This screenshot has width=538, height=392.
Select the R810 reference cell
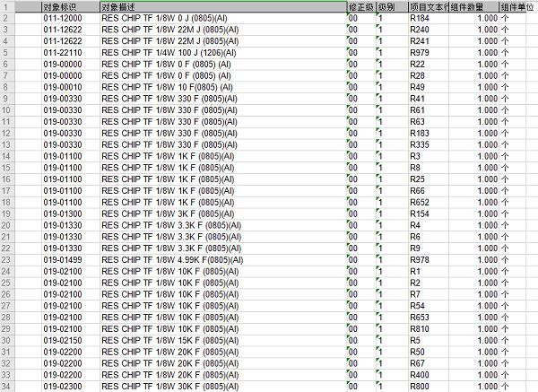tap(419, 328)
